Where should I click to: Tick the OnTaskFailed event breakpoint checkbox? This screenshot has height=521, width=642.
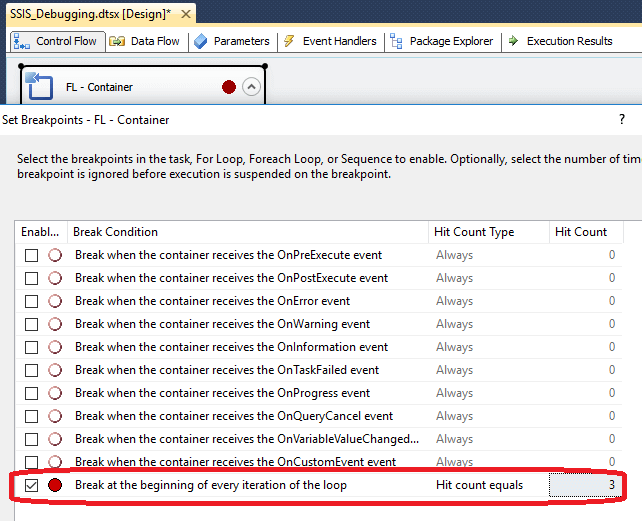click(x=32, y=370)
